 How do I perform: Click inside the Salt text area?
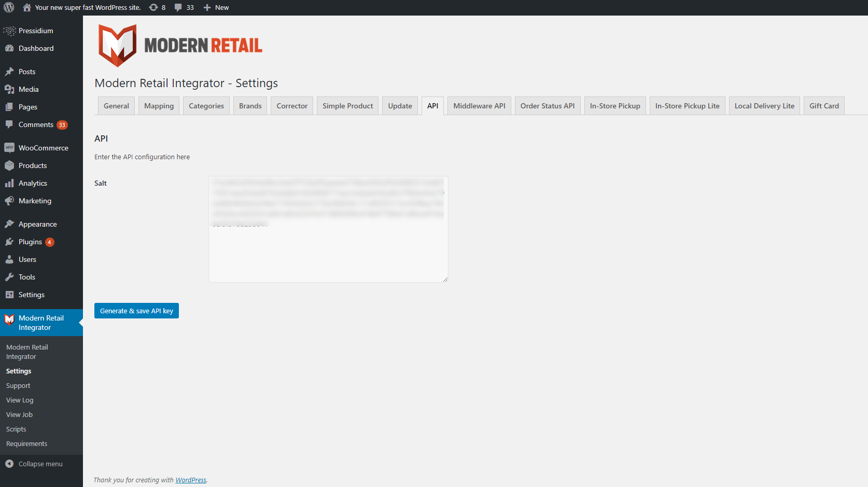click(328, 229)
